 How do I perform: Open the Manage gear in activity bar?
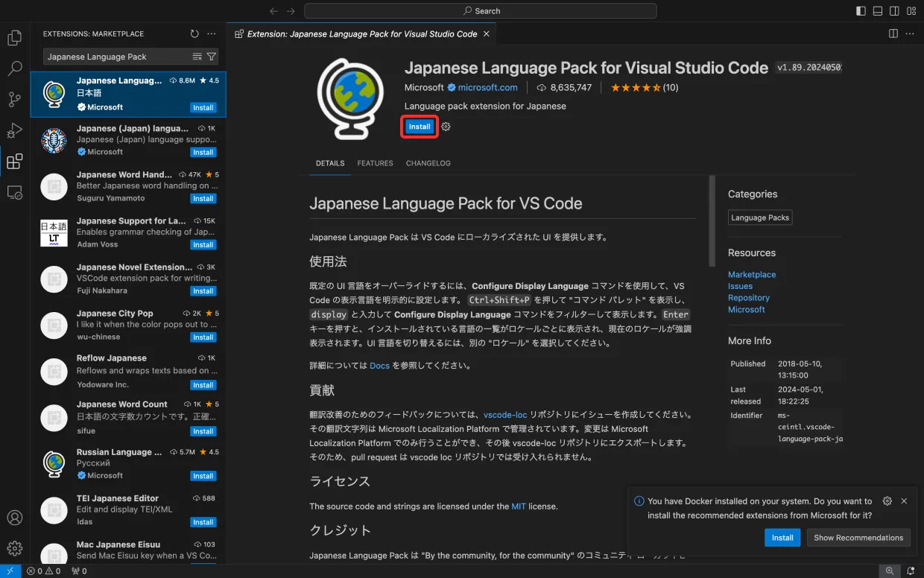pyautogui.click(x=14, y=548)
